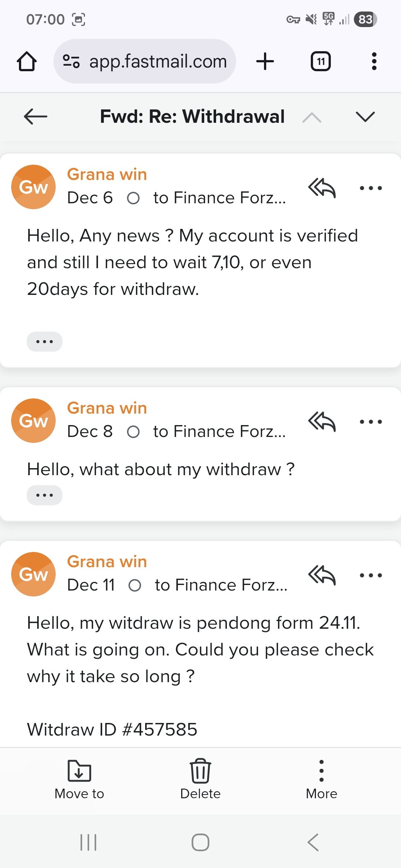
Task: Reply all to the Dec 11 message
Action: point(322,575)
